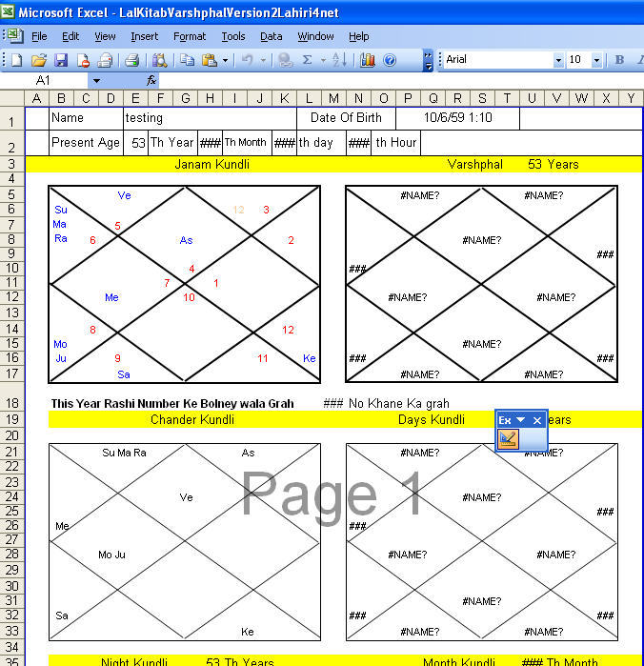The width and height of the screenshot is (644, 666).
Task: Open the Insert menu
Action: [x=145, y=36]
